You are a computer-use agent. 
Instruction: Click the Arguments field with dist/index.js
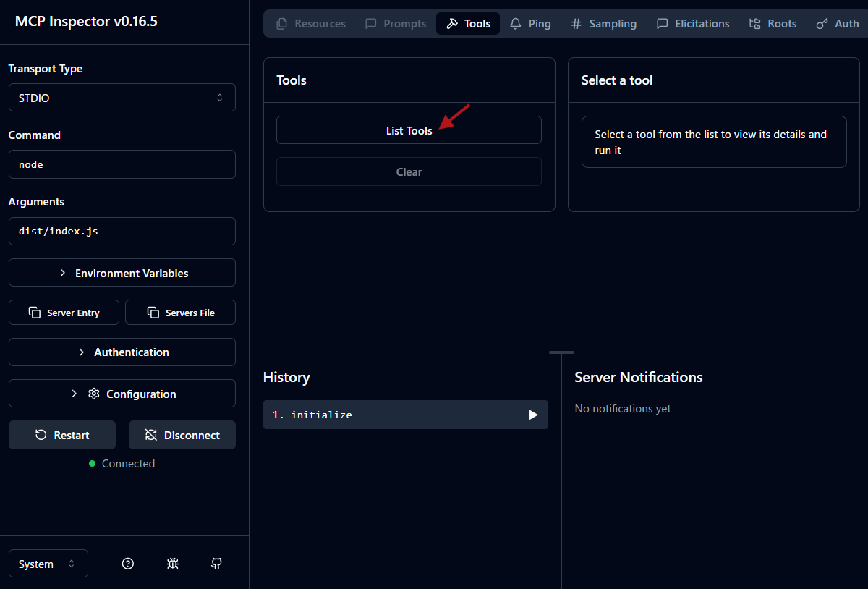[x=122, y=232]
